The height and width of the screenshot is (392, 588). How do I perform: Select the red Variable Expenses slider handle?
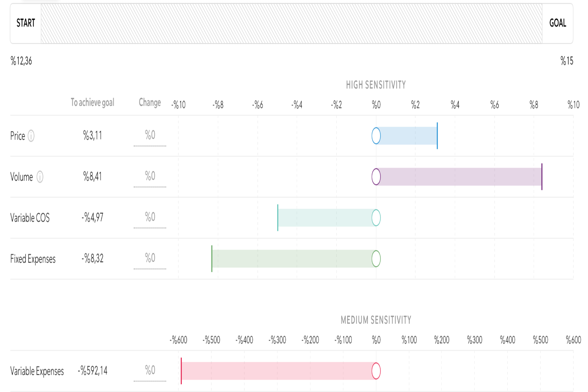(x=376, y=371)
